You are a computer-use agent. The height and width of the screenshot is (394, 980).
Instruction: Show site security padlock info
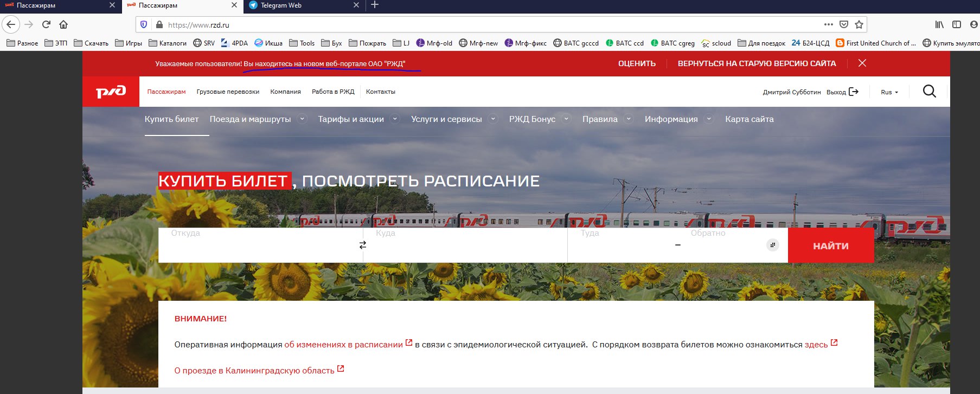tap(159, 24)
